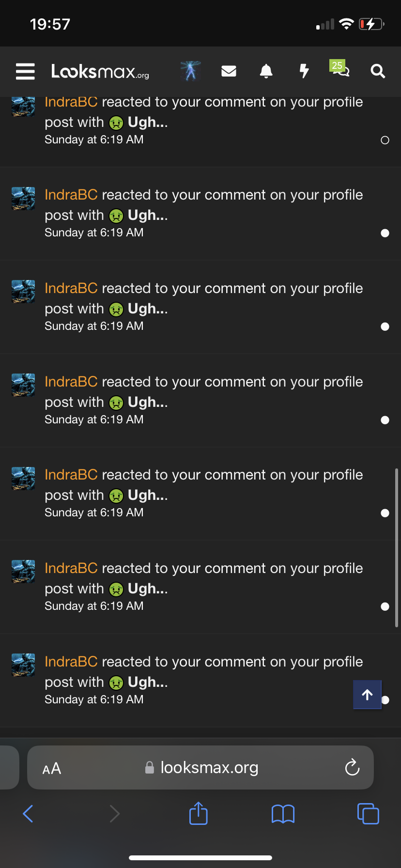Go to the Looksmax.org home logo
The height and width of the screenshot is (868, 401).
pos(100,72)
